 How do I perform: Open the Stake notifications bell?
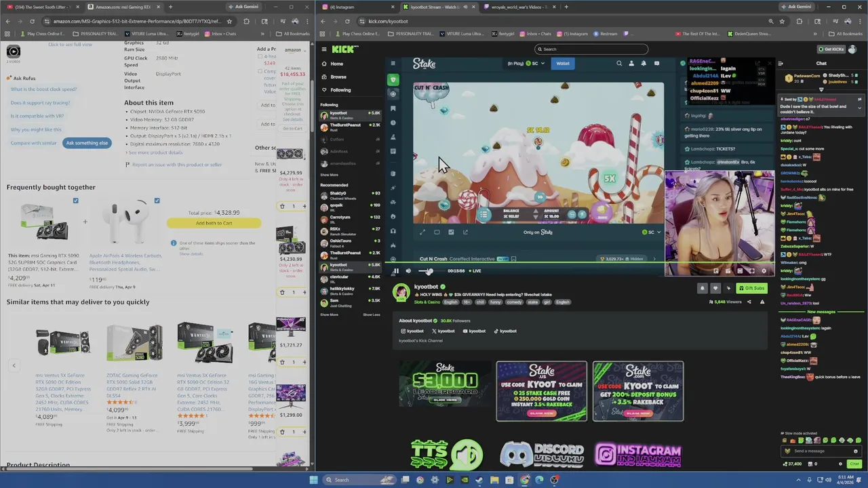tap(644, 63)
